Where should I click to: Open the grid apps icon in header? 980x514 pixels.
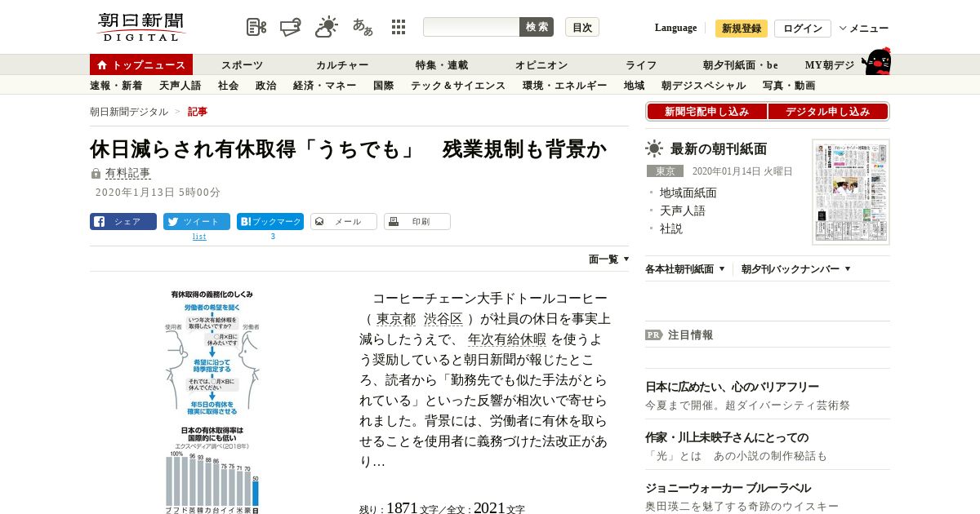(x=399, y=27)
